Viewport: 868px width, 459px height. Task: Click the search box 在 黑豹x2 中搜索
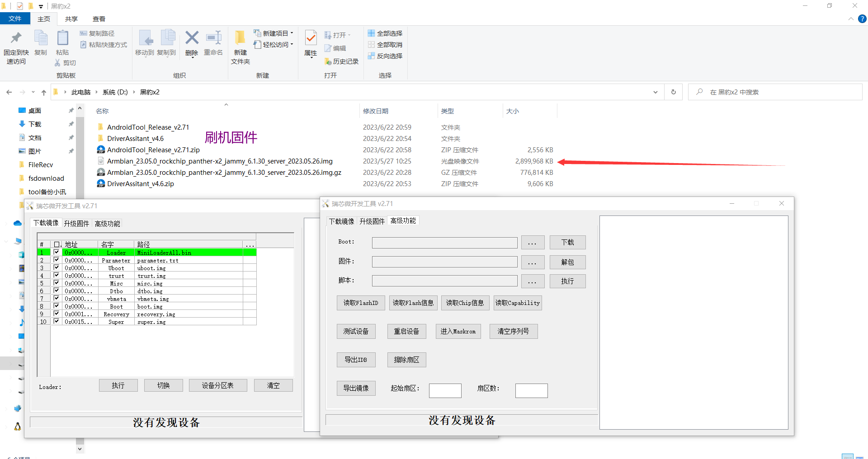click(x=775, y=92)
